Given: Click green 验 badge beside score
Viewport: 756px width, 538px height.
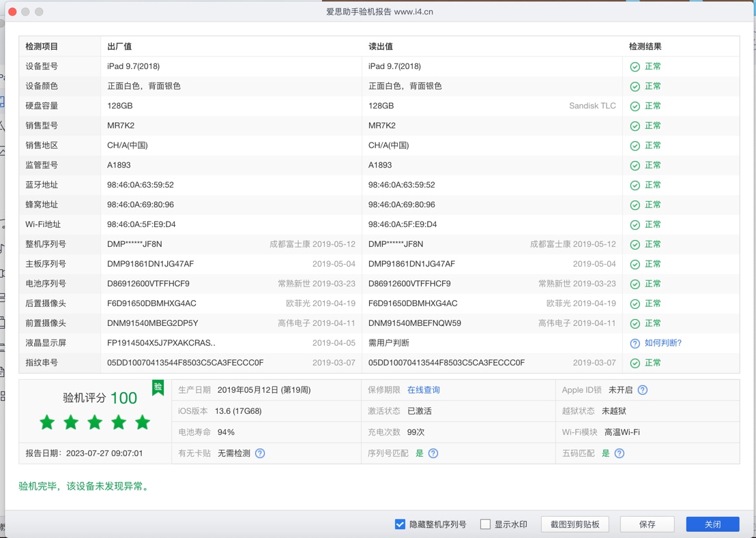Looking at the screenshot, I should pyautogui.click(x=158, y=388).
